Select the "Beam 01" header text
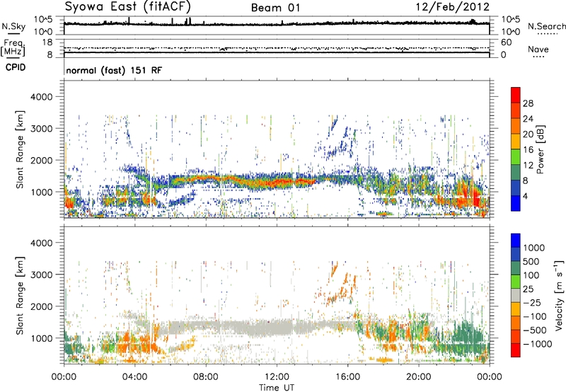Viewport: 566px width, 392px height. [x=276, y=8]
